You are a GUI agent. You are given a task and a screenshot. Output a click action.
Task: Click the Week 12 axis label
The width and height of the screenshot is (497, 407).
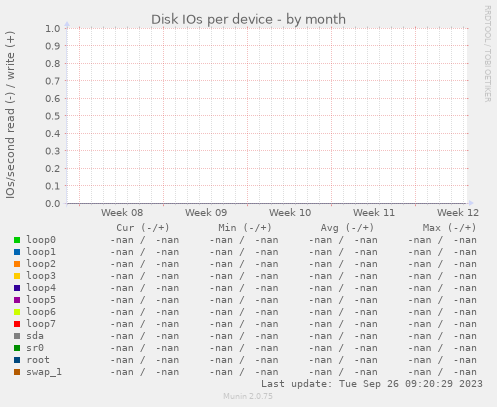458,213
